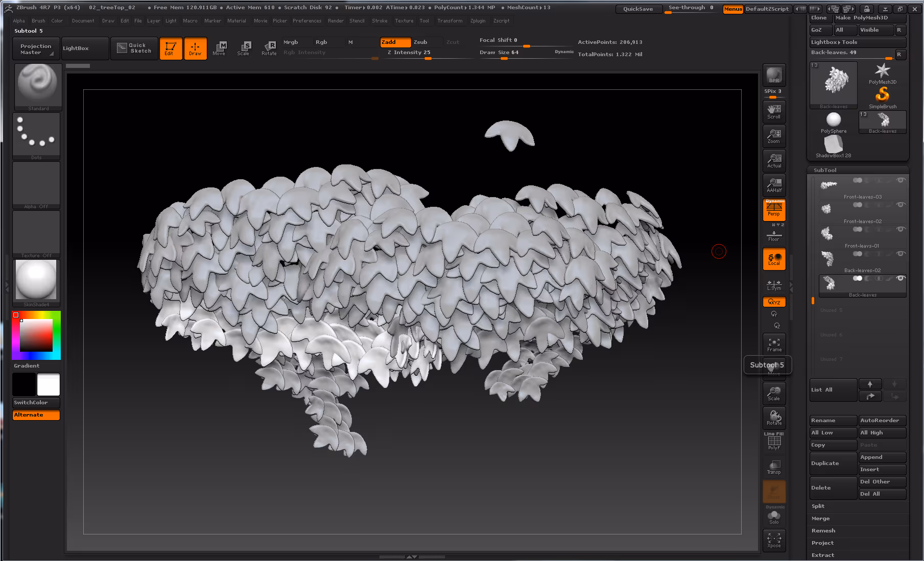Toggle Zsub sculpt mode
Screen dimensions: 924x561
(420, 42)
